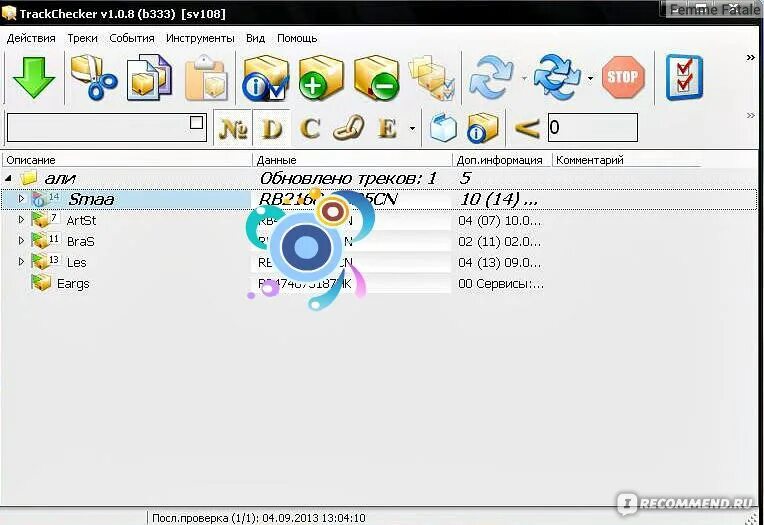Select the ArtSt track item
Viewport: 764px width, 525px height.
coord(81,220)
